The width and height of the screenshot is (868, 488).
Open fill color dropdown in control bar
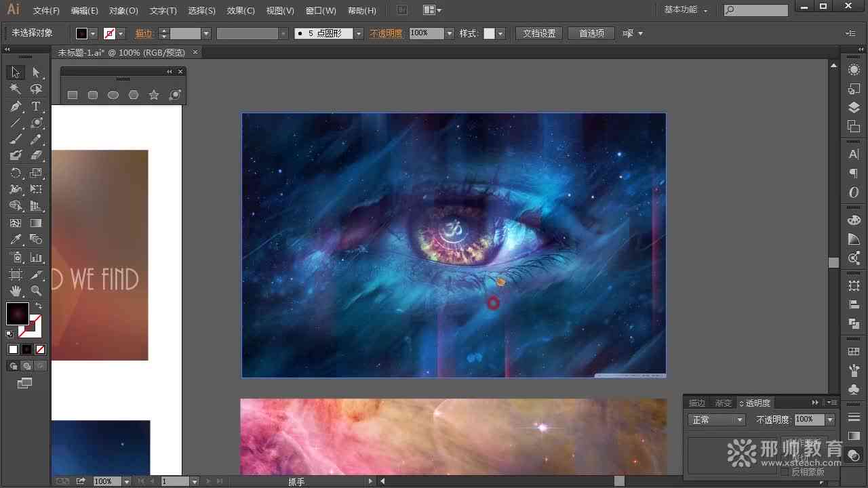(x=93, y=33)
